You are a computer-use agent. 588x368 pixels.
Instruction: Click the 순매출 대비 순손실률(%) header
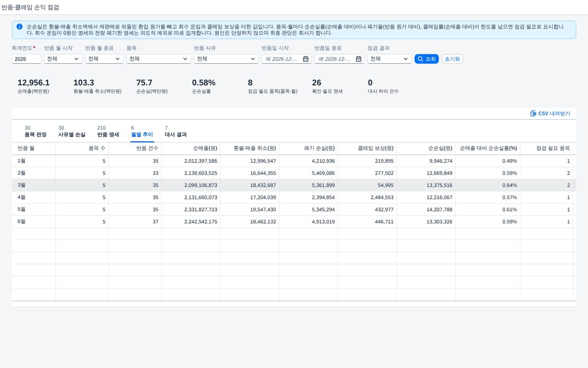pos(488,149)
